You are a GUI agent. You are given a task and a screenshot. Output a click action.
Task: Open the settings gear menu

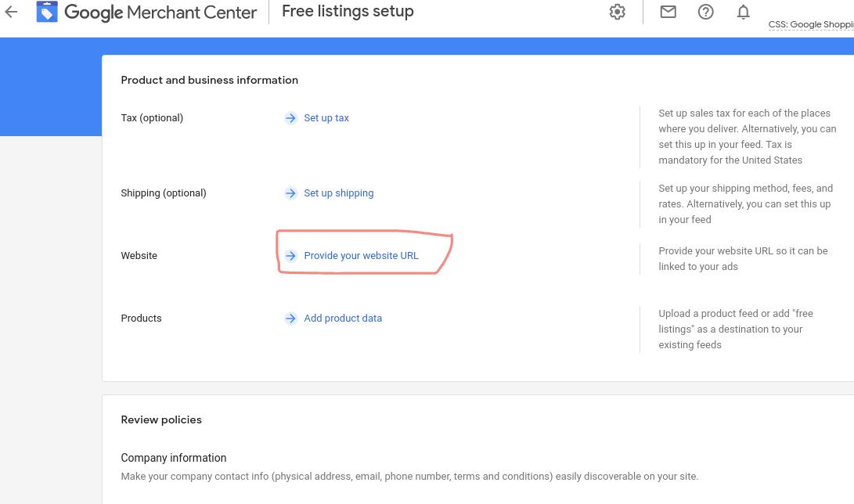[x=618, y=12]
